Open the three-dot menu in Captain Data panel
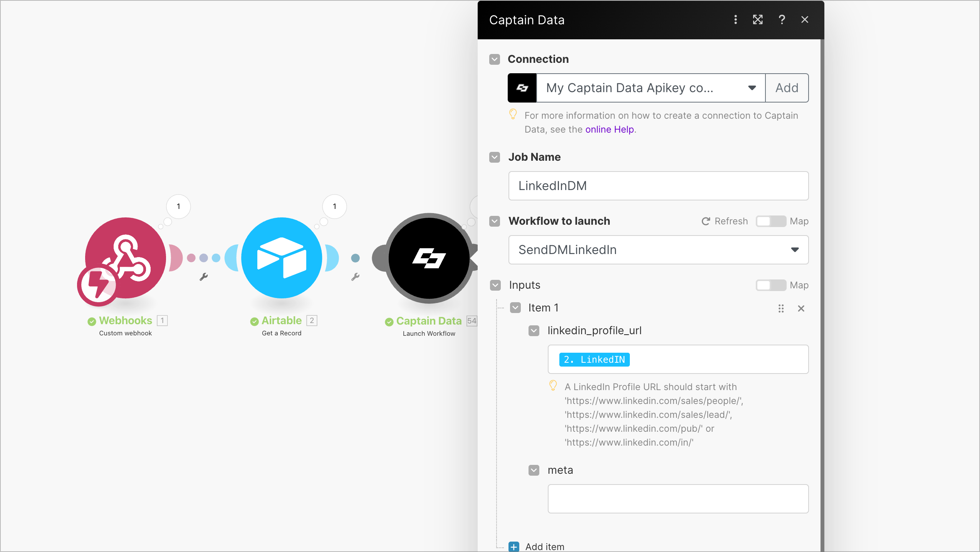This screenshot has height=552, width=980. [735, 20]
